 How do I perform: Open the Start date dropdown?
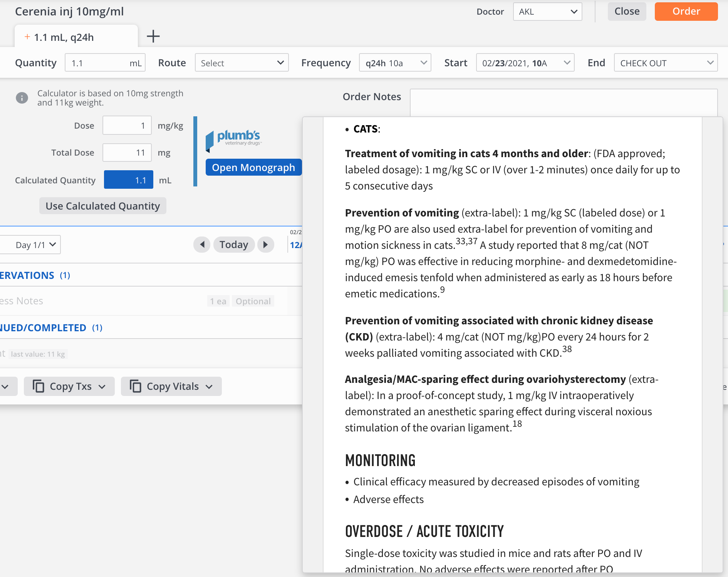(525, 63)
